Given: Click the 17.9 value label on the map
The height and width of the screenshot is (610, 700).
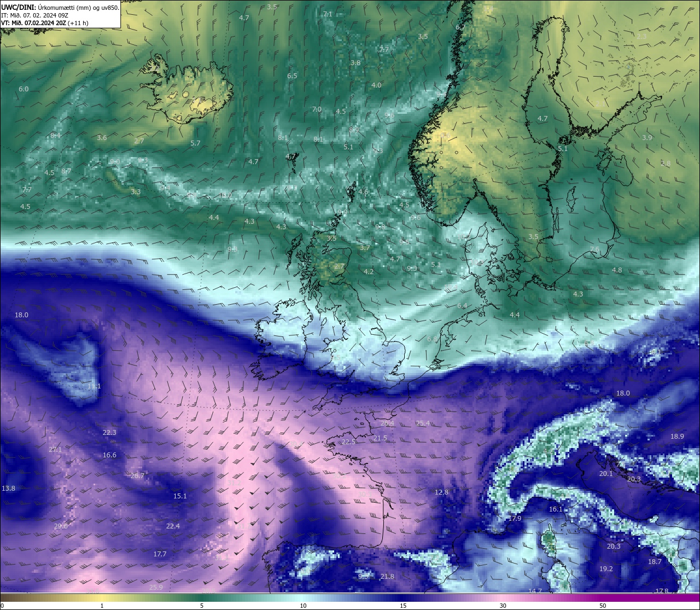Looking at the screenshot, I should click(515, 518).
